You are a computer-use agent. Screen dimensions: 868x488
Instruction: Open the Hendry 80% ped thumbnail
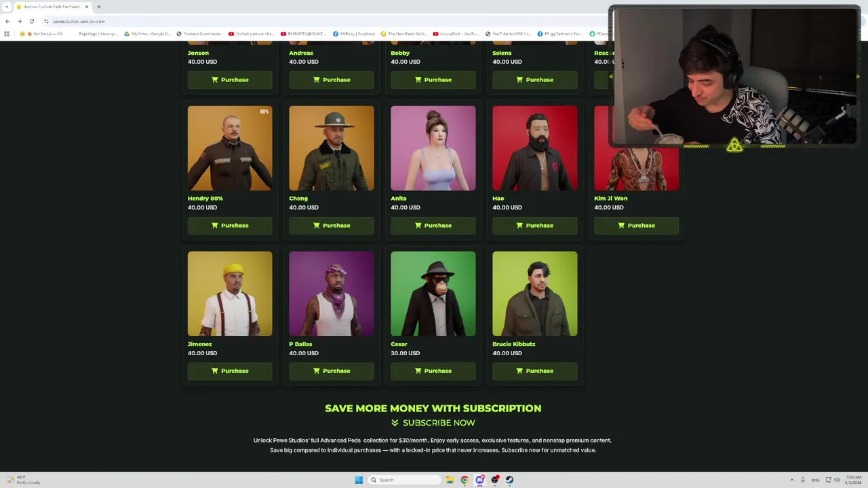pyautogui.click(x=230, y=148)
